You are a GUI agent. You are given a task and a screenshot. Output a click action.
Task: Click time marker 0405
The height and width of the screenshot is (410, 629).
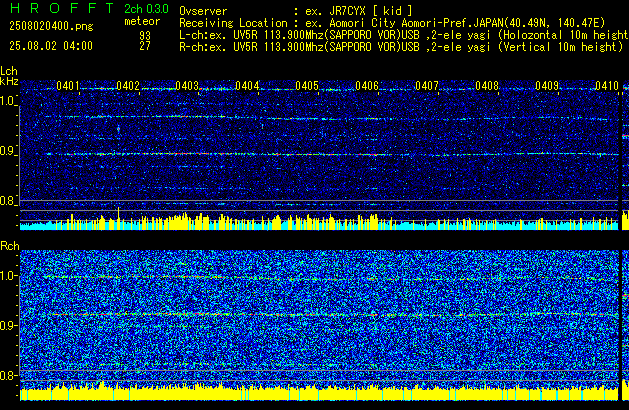pos(307,86)
